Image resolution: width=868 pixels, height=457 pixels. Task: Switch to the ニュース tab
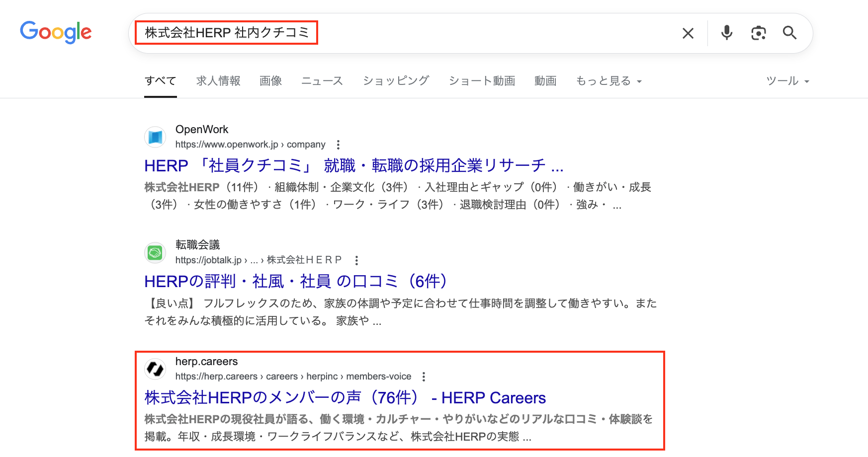[322, 81]
